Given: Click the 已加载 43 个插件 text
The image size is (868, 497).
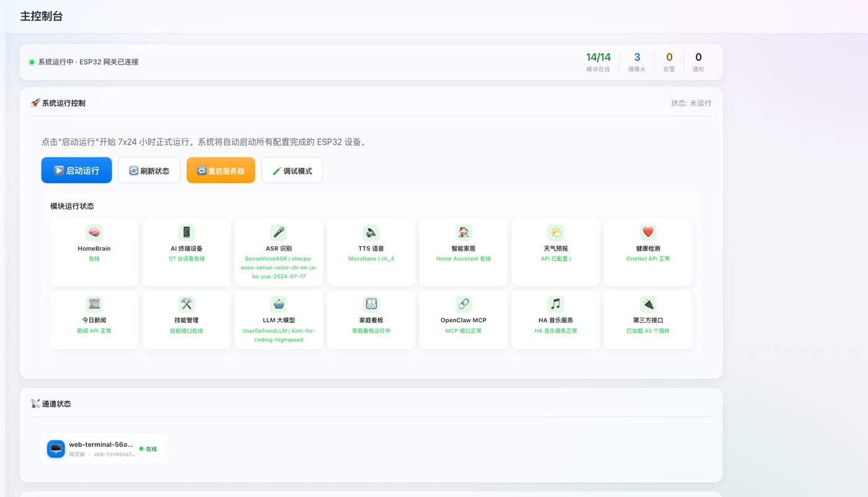Looking at the screenshot, I should tap(648, 331).
